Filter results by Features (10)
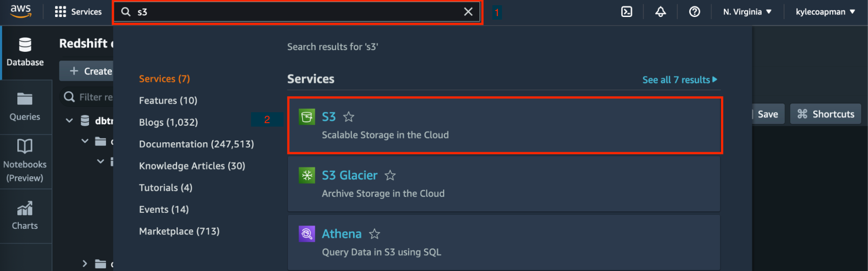868x271 pixels. tap(168, 100)
